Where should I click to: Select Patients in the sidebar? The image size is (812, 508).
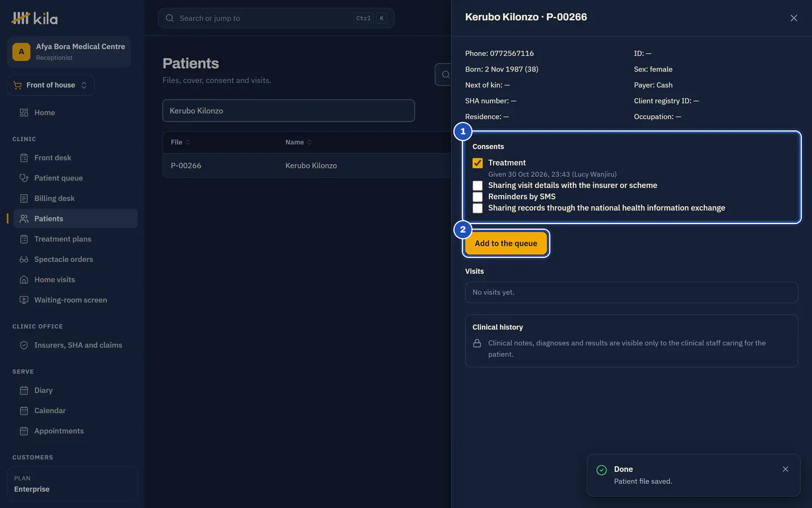76,218
